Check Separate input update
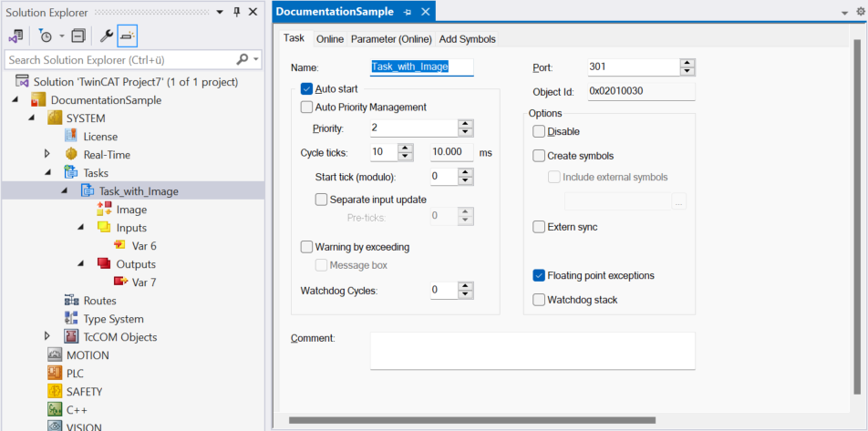 coord(321,200)
